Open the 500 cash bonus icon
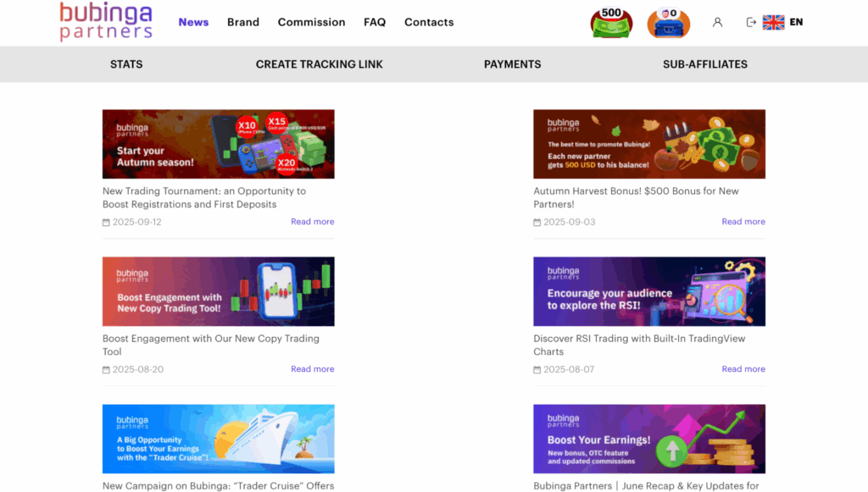868x492 pixels. [611, 23]
